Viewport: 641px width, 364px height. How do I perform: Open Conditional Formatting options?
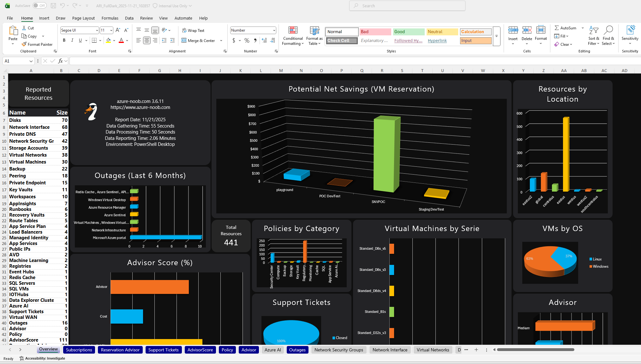tap(292, 36)
